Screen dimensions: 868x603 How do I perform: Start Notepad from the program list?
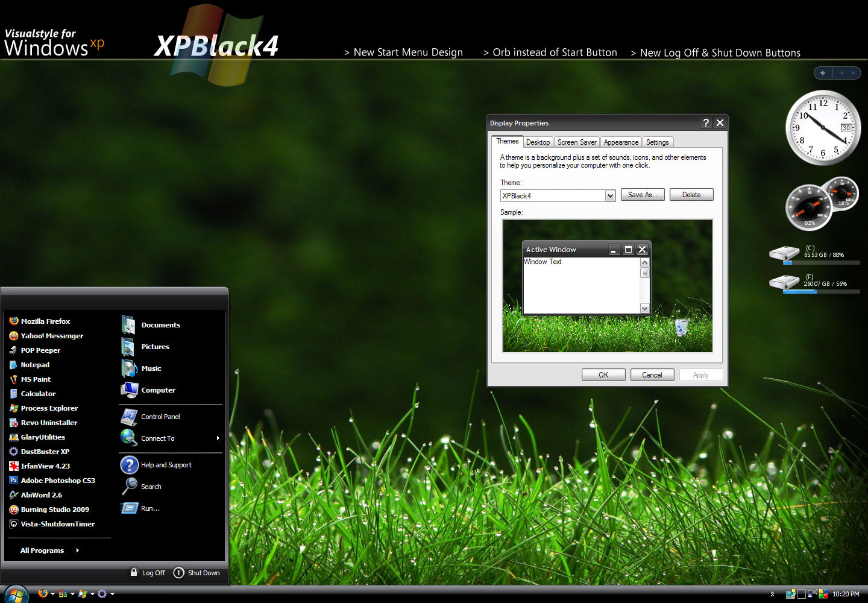click(x=30, y=365)
